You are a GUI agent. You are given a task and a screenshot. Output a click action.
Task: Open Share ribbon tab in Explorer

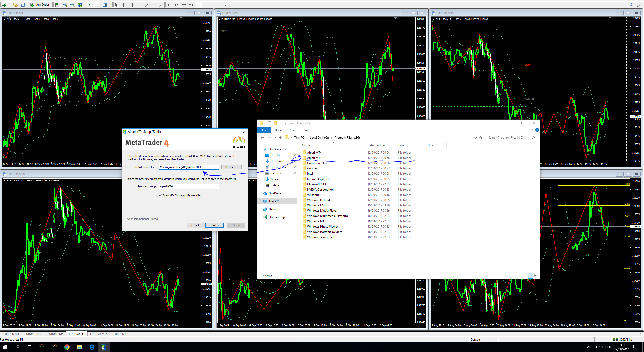tap(293, 130)
